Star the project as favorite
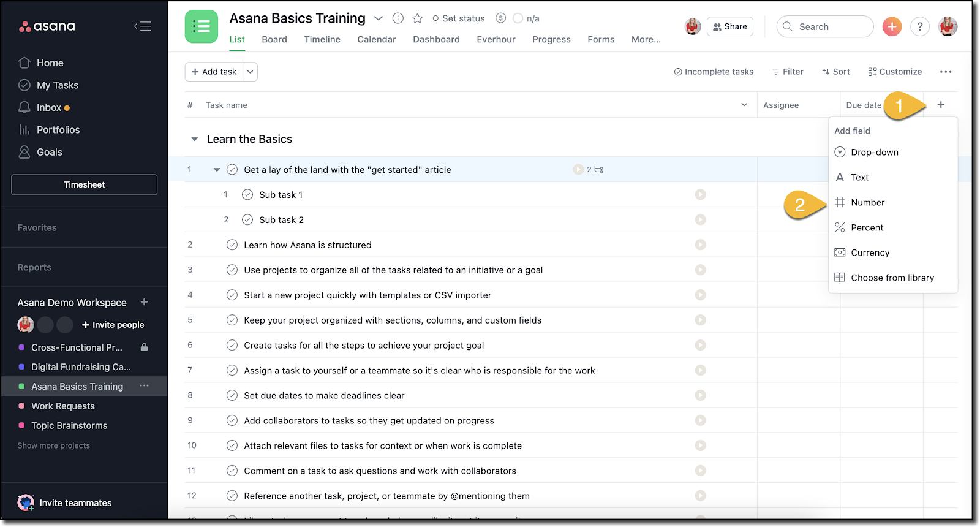 point(418,18)
